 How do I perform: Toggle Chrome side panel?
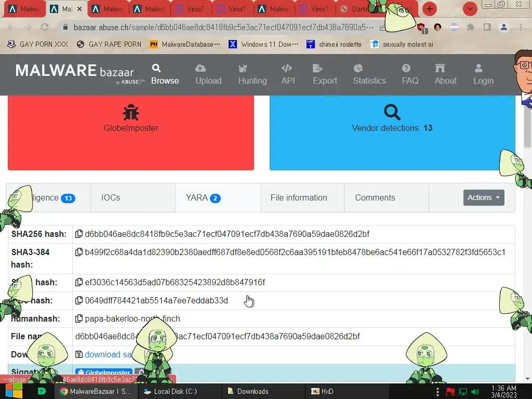[x=487, y=27]
